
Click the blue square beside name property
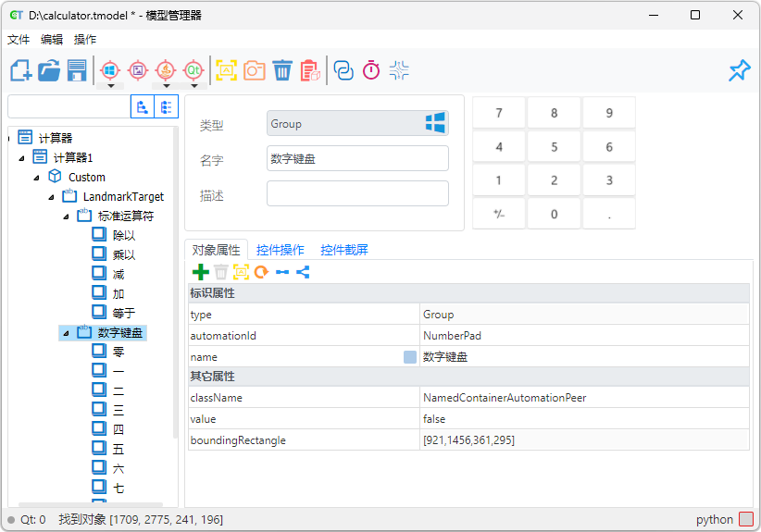tap(410, 357)
